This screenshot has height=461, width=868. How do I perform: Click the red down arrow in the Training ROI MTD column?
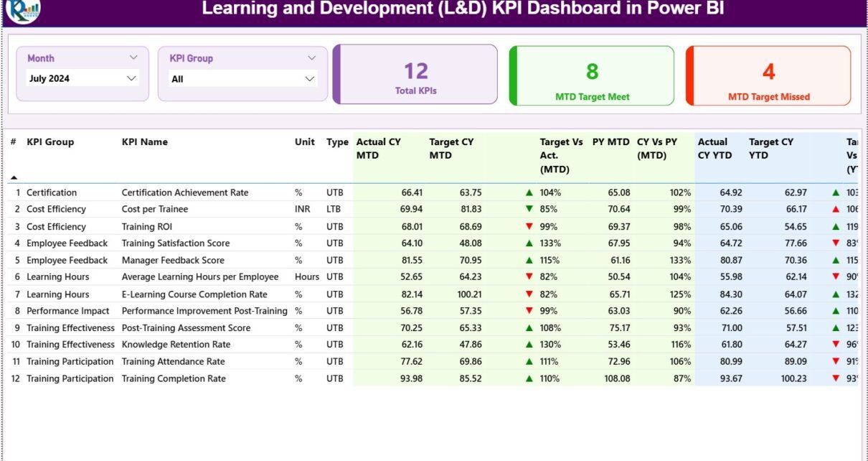[529, 226]
